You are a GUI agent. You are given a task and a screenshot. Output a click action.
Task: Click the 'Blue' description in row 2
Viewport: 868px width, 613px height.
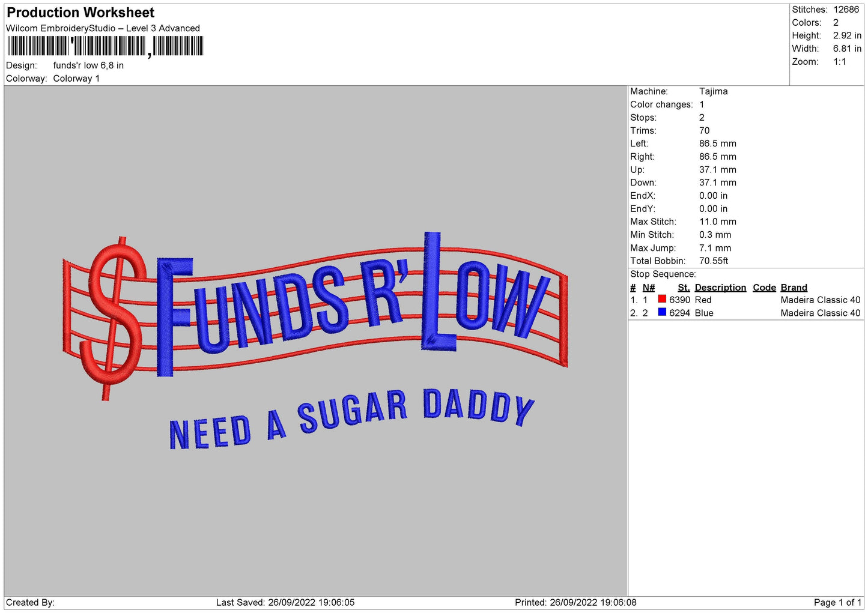pyautogui.click(x=705, y=313)
